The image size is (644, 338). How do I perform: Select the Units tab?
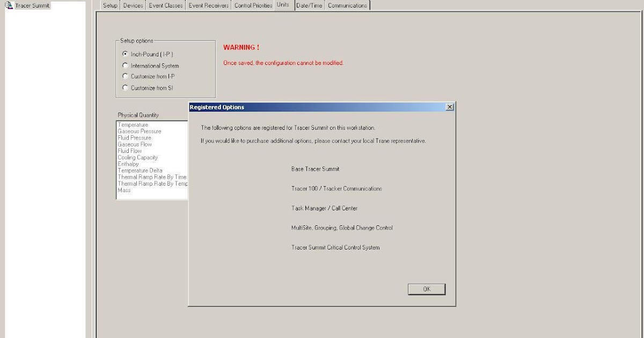click(283, 5)
